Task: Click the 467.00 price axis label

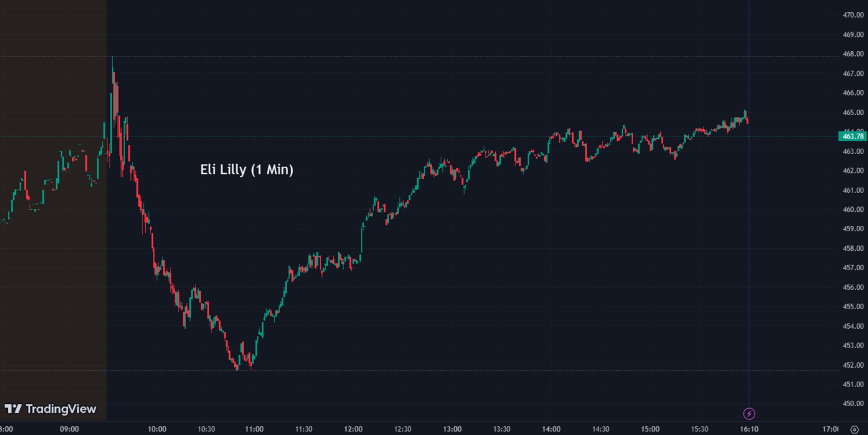Action: click(852, 73)
